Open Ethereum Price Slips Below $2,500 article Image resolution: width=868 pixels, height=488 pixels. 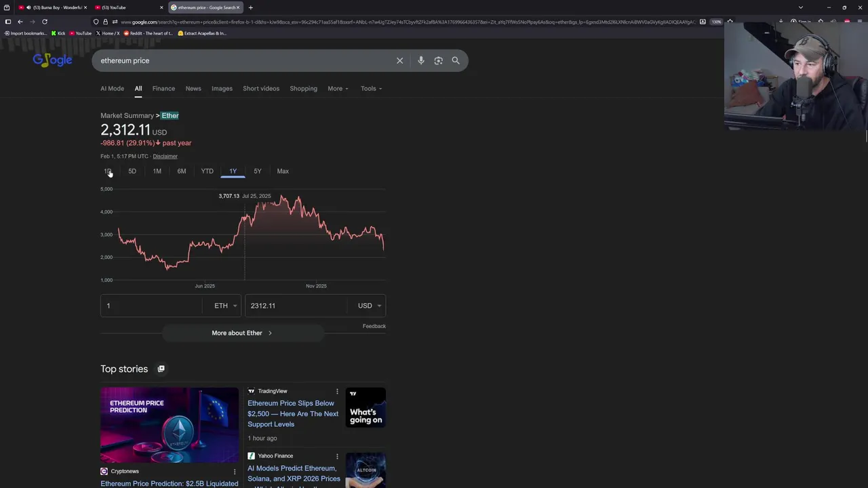[293, 413]
